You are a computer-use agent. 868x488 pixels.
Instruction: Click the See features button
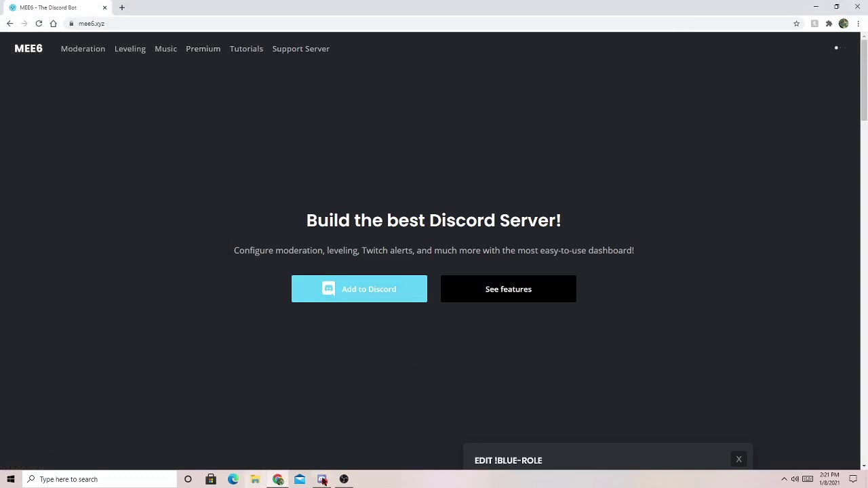pos(509,289)
